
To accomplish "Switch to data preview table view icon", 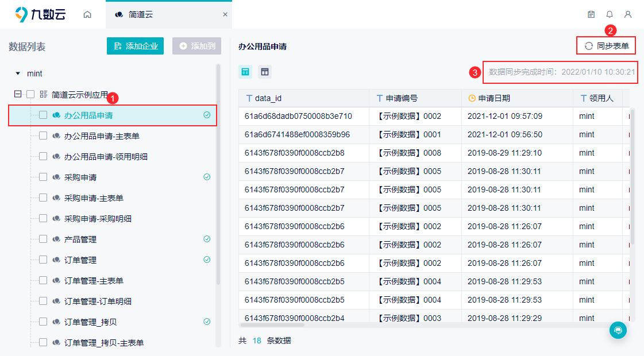I will pos(245,72).
